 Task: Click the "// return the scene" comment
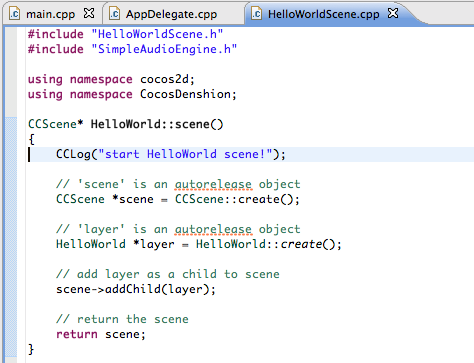[122, 319]
